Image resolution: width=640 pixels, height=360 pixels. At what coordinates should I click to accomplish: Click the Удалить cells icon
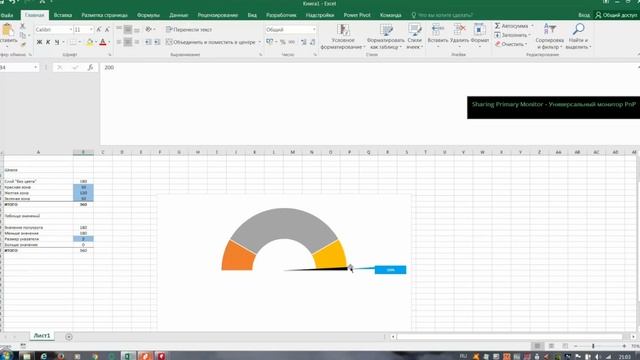click(x=459, y=30)
